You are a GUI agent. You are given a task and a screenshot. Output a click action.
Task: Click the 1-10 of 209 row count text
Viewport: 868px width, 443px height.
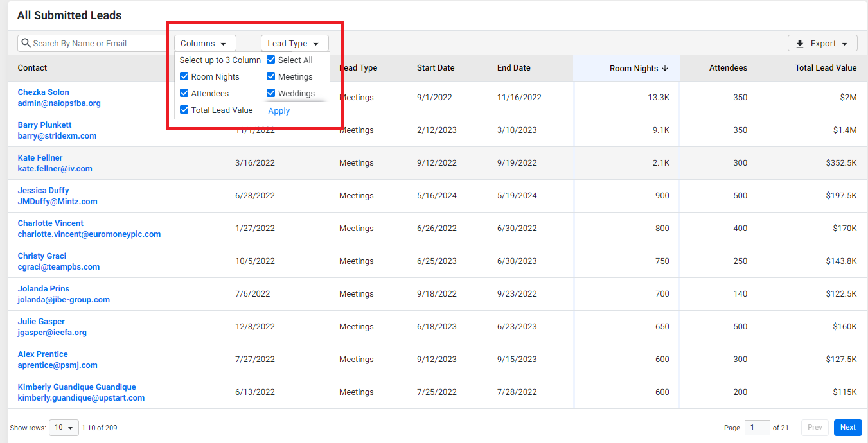[100, 428]
